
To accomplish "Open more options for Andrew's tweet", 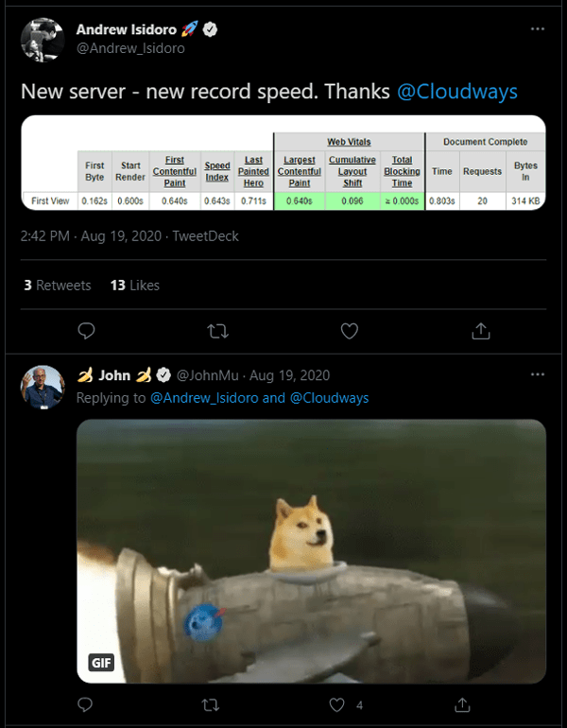I will click(x=537, y=29).
